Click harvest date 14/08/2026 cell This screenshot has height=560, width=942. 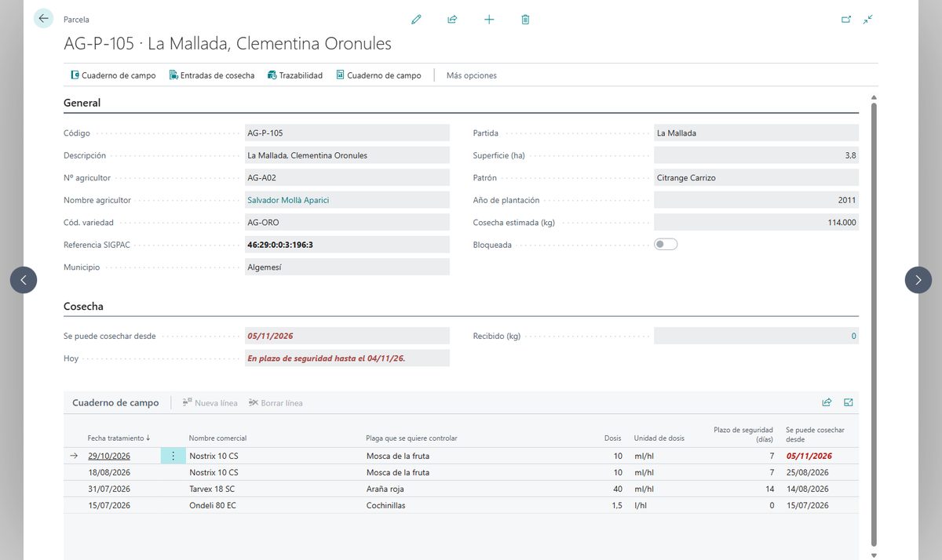[807, 489]
